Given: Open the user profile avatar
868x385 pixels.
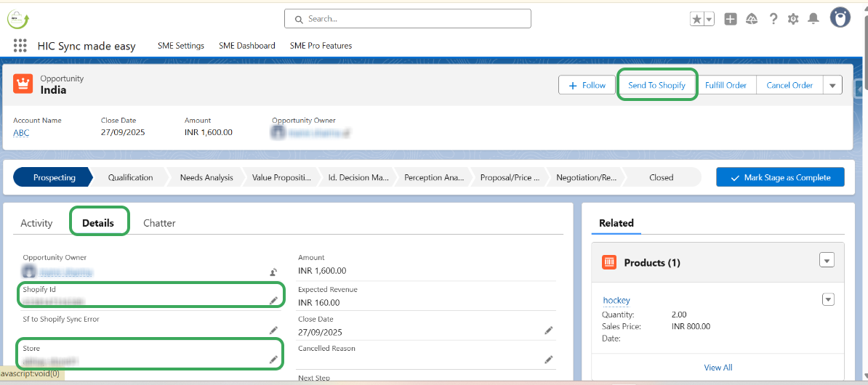Looking at the screenshot, I should pos(840,17).
